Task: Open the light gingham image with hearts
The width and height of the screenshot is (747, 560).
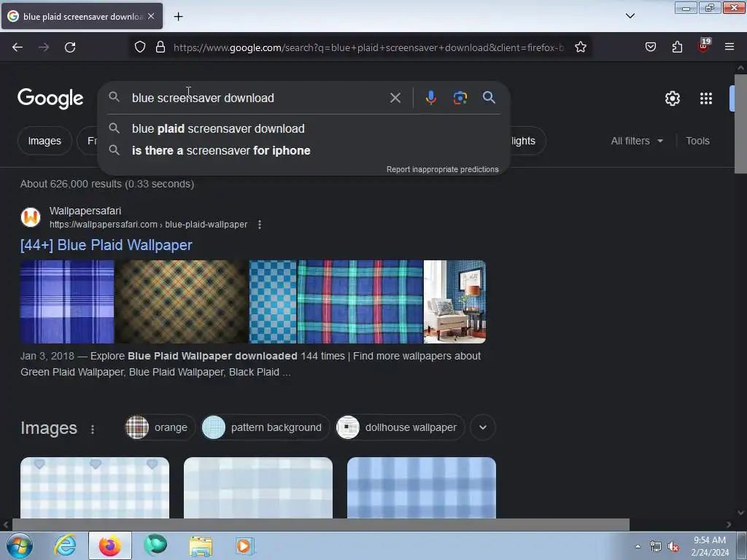Action: [95, 488]
